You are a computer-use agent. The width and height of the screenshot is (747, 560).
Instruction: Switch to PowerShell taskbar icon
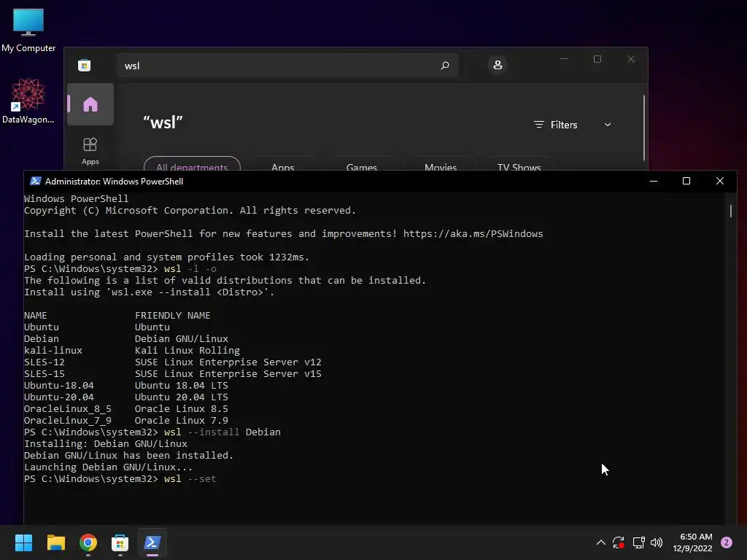tap(152, 542)
